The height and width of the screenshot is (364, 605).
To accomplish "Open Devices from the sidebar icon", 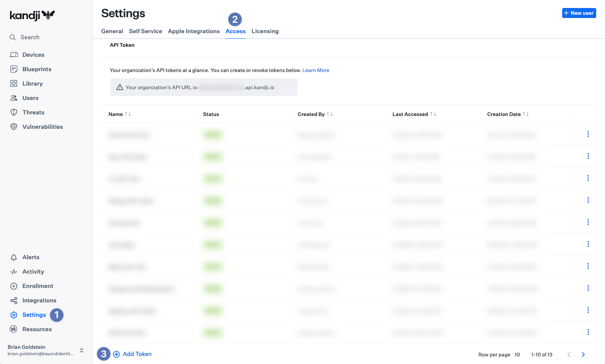I will pos(14,55).
